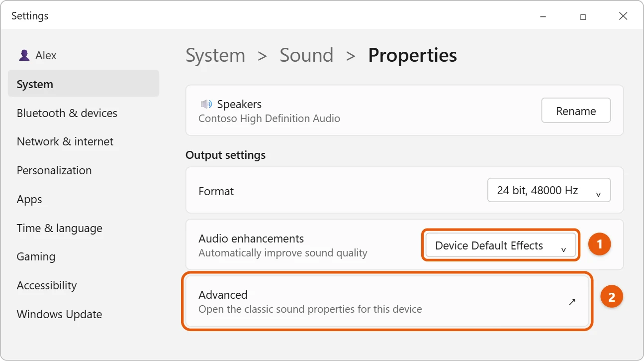Click 'Automatically improve sound quality' description

282,253
